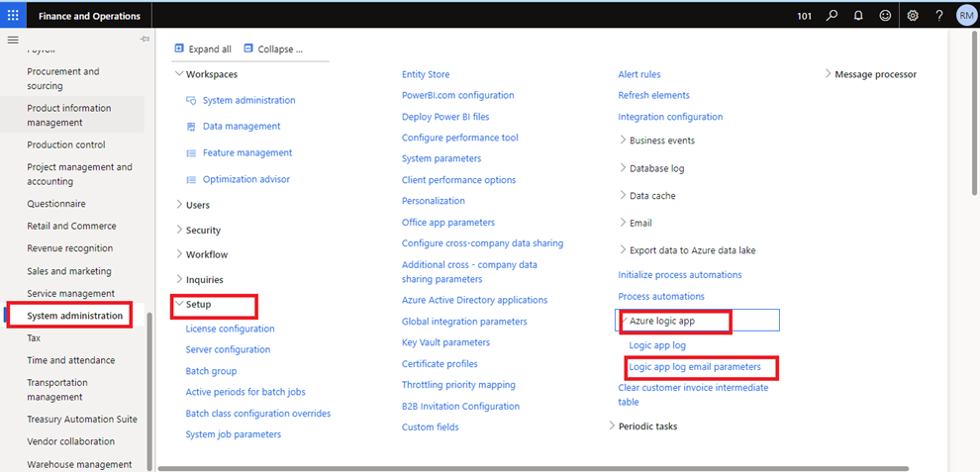Viewport: 980px width, 472px height.
Task: Click the help question mark icon
Action: click(939, 16)
